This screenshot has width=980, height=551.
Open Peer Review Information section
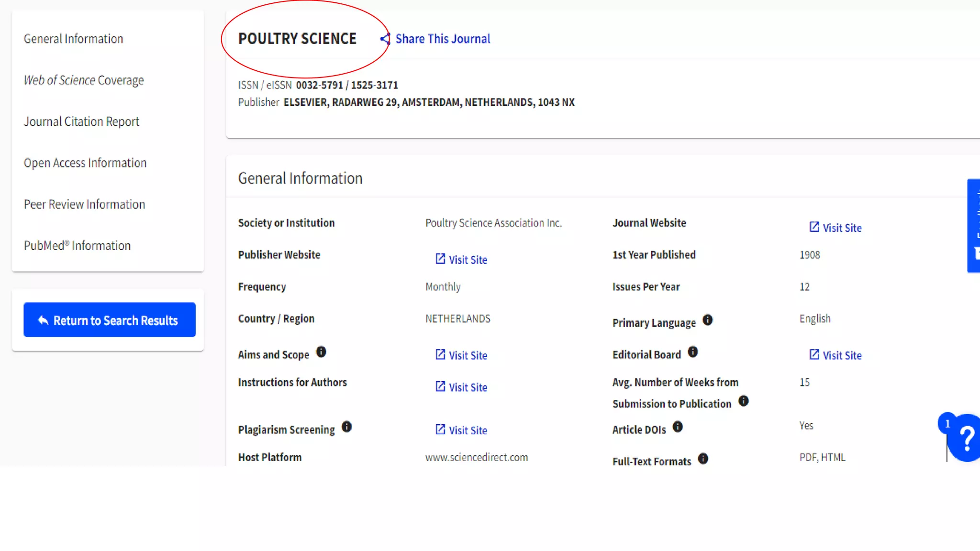tap(85, 204)
